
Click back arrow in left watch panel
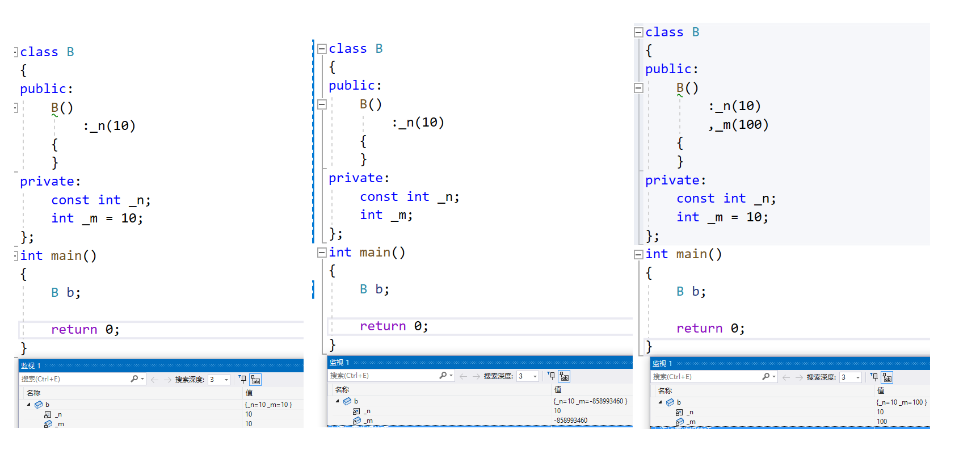(154, 380)
